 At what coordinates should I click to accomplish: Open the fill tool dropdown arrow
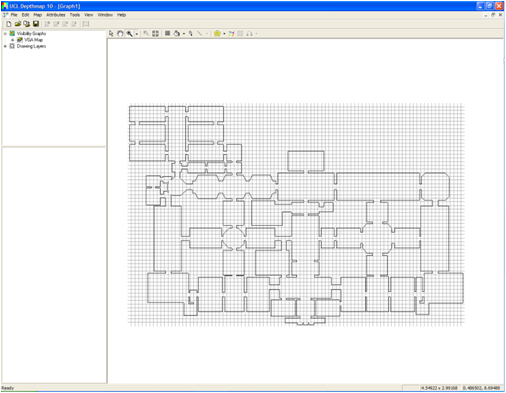pos(184,34)
